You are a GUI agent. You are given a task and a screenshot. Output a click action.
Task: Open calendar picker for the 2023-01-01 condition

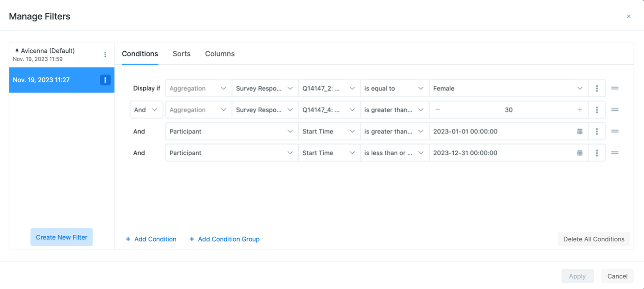tap(580, 131)
